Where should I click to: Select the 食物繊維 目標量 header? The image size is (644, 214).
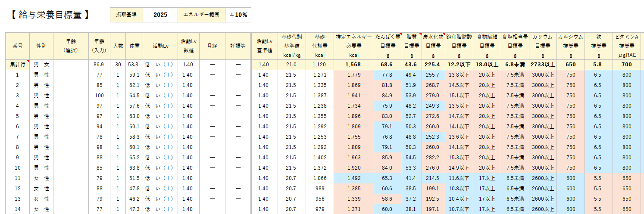pos(487,46)
